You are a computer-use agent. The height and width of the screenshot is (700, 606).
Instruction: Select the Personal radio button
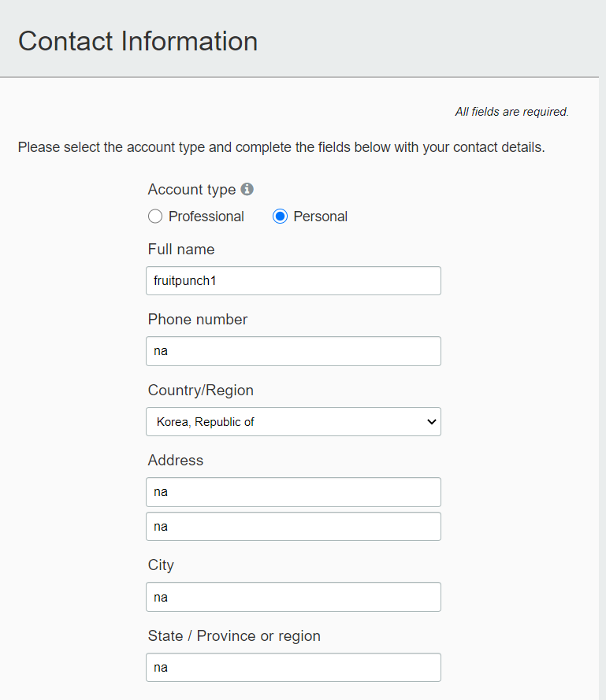(280, 217)
